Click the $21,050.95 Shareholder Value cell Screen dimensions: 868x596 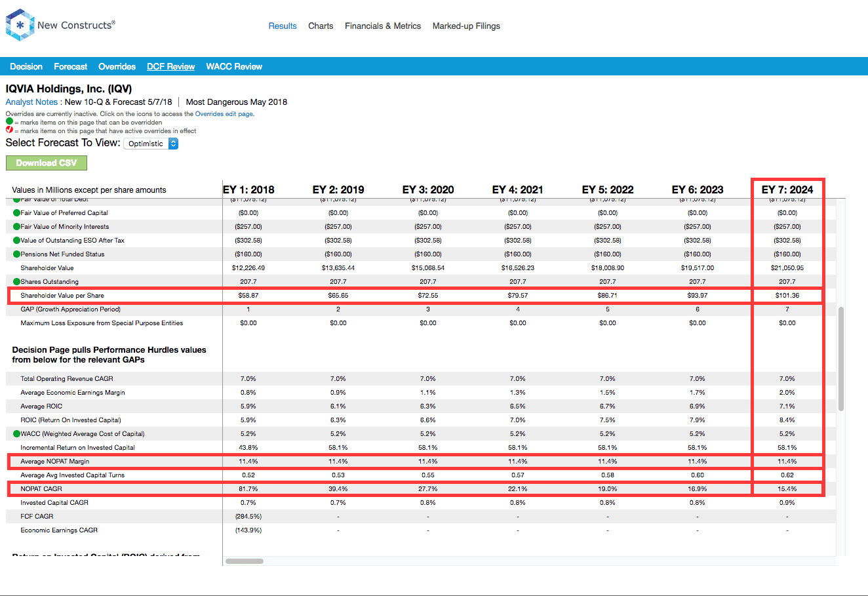787,268
